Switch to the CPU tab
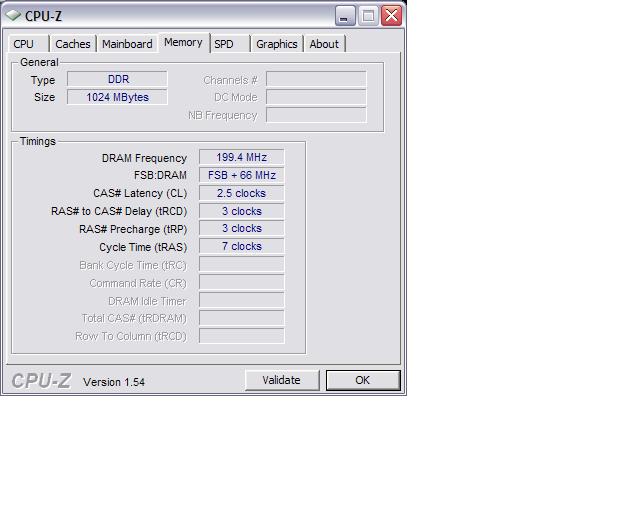The width and height of the screenshot is (640, 512). coord(28,44)
